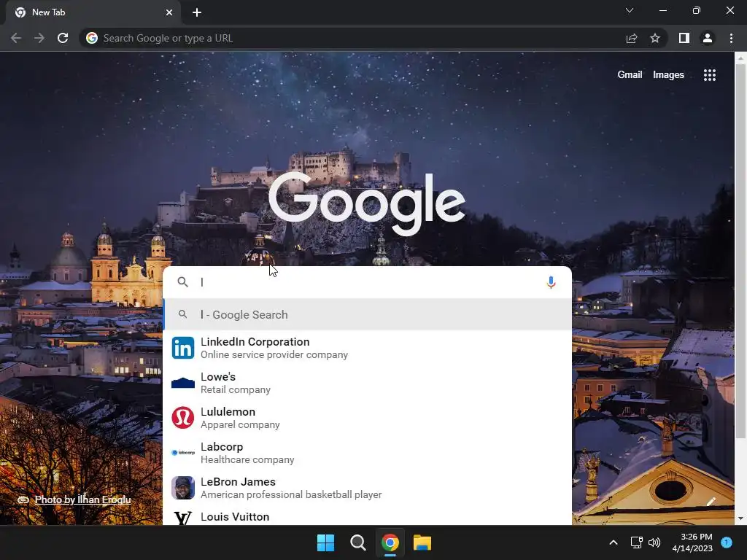Image resolution: width=747 pixels, height=560 pixels.
Task: Select the New Tab browser tab
Action: click(93, 13)
